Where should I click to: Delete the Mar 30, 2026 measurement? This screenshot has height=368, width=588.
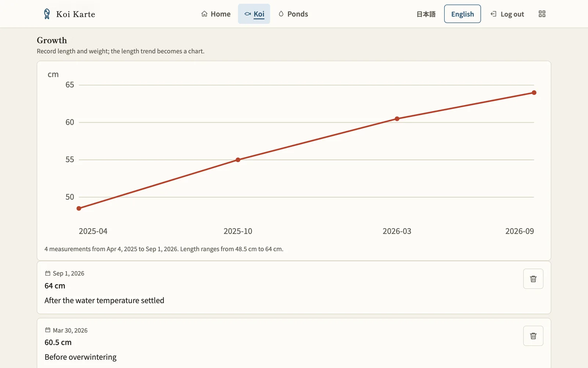[x=533, y=336]
